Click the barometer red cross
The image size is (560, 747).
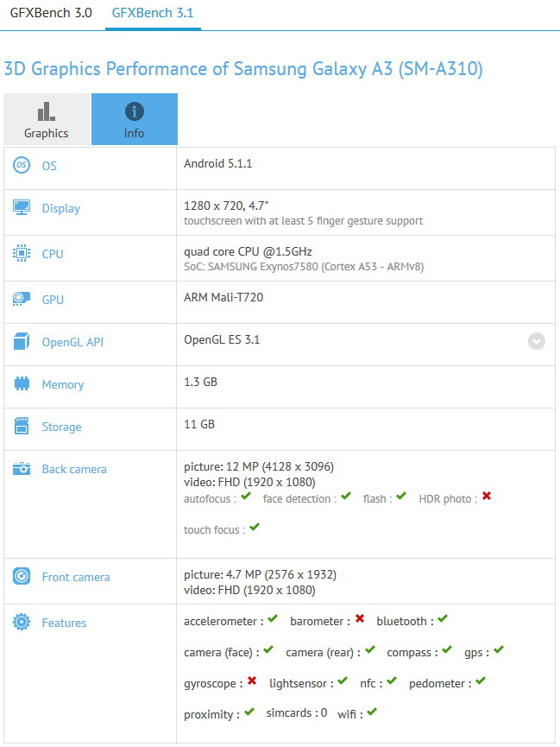[x=360, y=618]
